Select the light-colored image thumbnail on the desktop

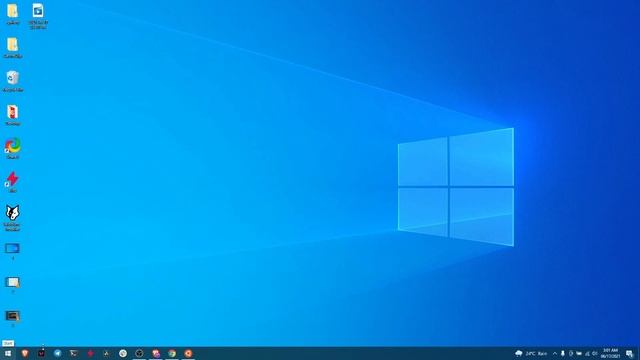13,282
